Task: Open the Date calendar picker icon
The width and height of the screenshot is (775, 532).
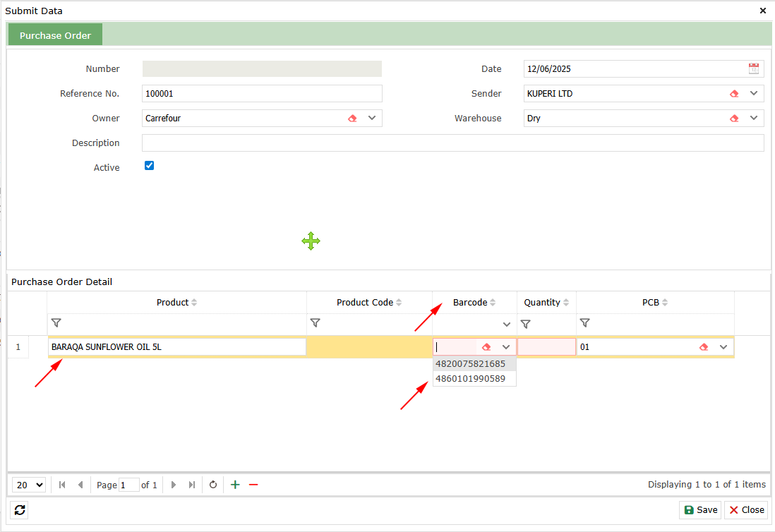Action: click(x=754, y=68)
